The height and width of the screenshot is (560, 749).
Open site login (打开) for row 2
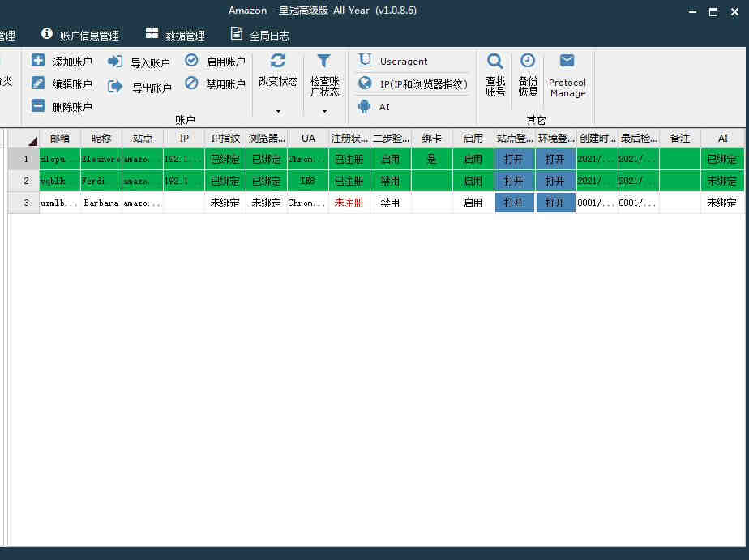tap(515, 181)
